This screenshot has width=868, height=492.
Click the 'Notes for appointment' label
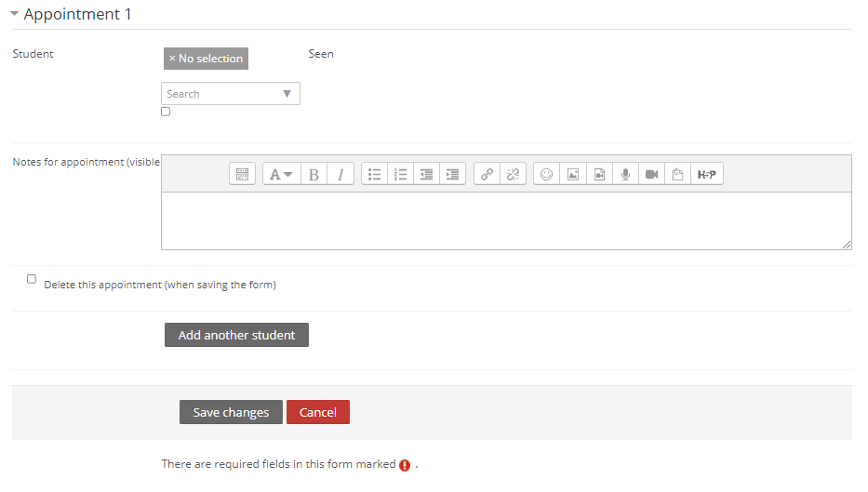pyautogui.click(x=86, y=162)
